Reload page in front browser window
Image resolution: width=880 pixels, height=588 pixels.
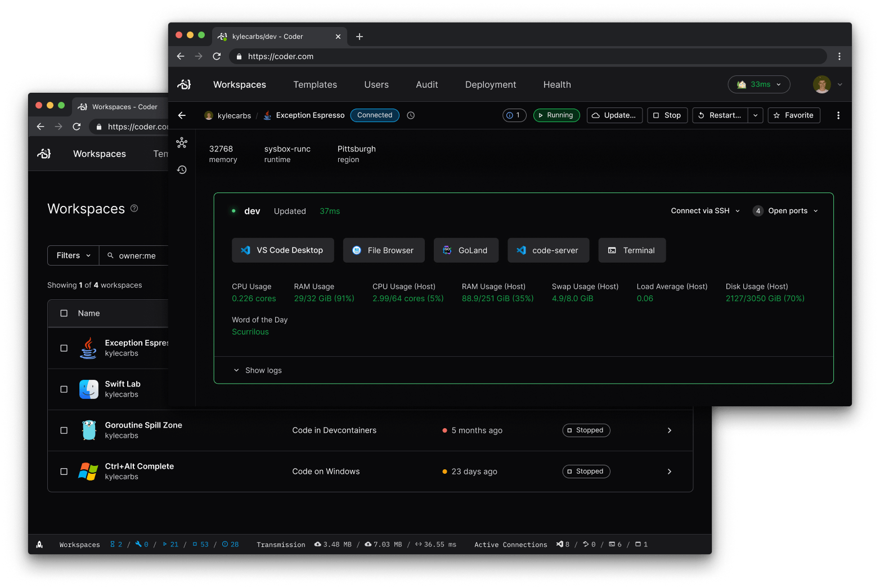(x=217, y=56)
